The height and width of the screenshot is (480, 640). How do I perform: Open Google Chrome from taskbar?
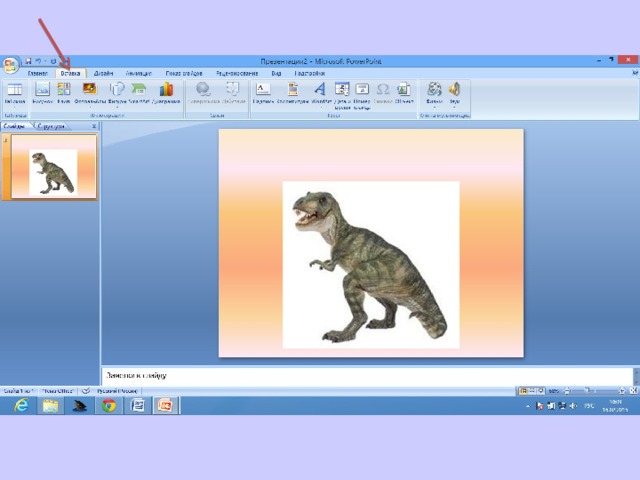(109, 406)
